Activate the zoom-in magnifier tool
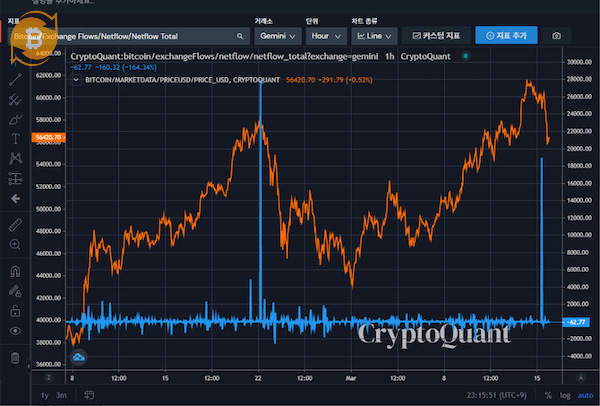 pos(15,244)
